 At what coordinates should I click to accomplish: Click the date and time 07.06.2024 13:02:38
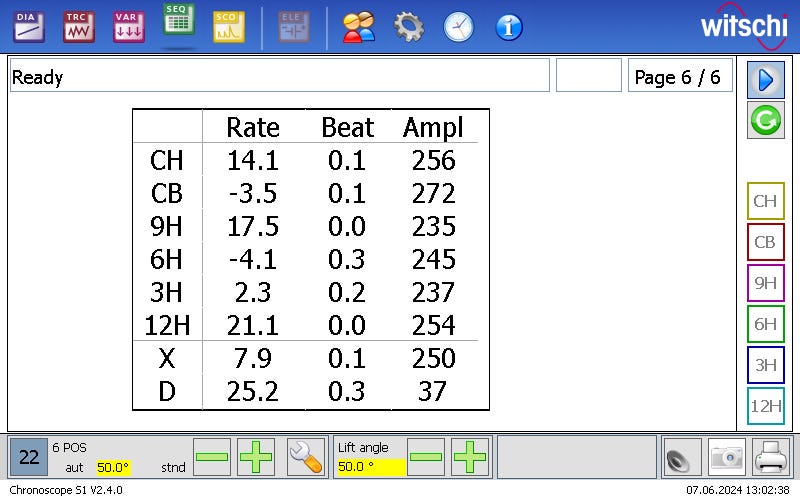click(738, 490)
